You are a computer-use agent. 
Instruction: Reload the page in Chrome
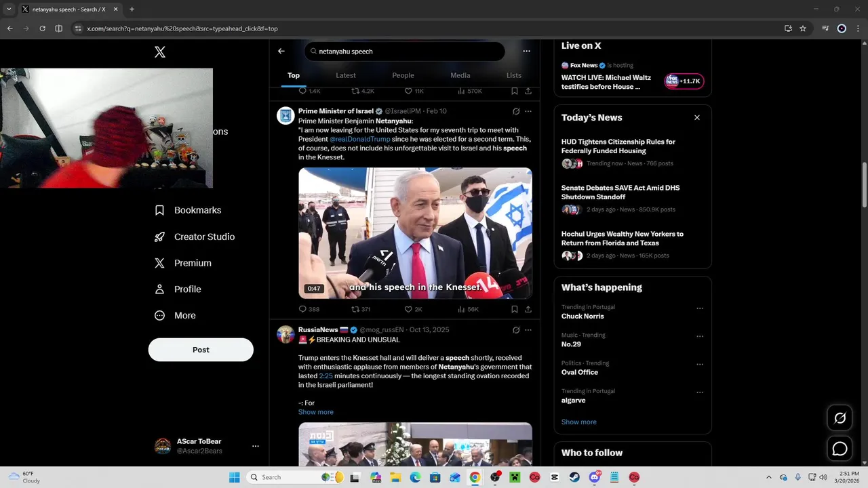pos(42,28)
